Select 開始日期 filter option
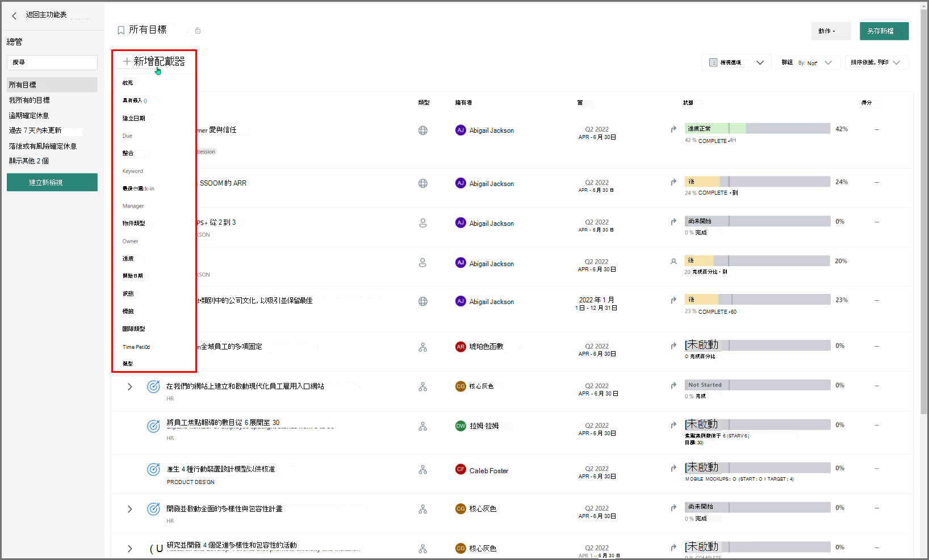 click(133, 276)
